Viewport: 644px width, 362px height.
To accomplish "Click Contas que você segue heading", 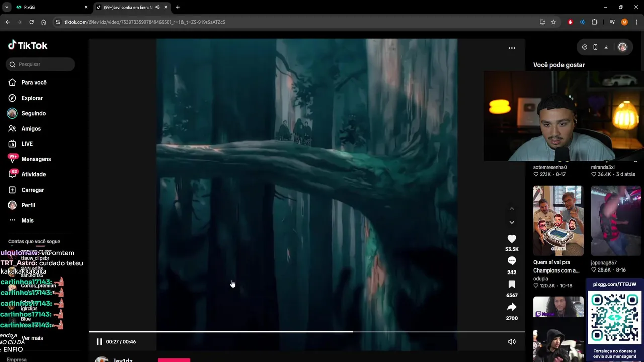I will pos(34,242).
